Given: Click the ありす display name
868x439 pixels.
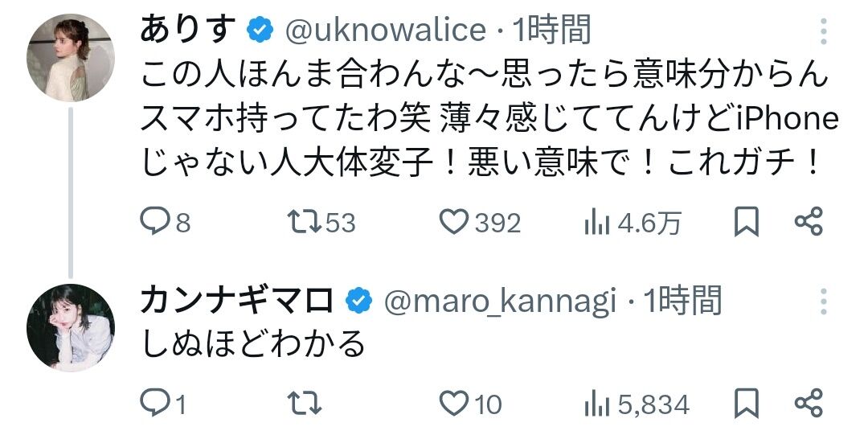Looking at the screenshot, I should tap(188, 31).
